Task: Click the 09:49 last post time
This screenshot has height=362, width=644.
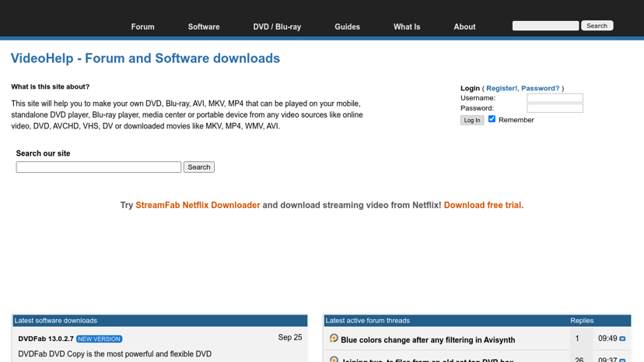Action: click(x=607, y=339)
